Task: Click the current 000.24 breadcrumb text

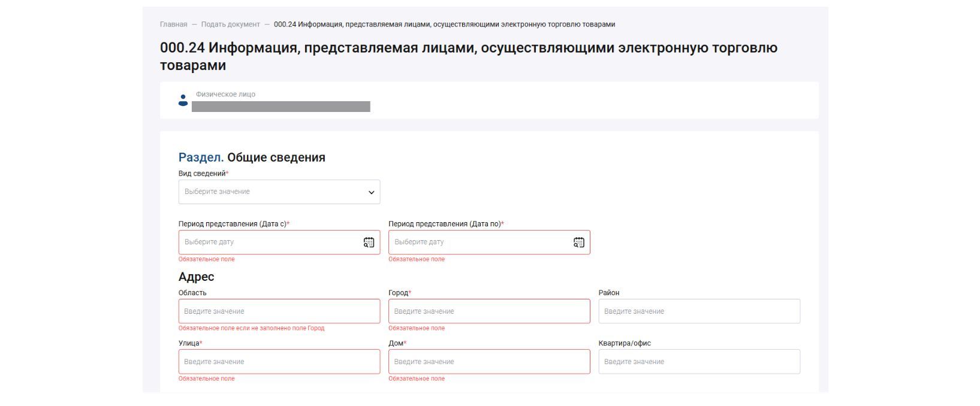Action: [x=444, y=25]
